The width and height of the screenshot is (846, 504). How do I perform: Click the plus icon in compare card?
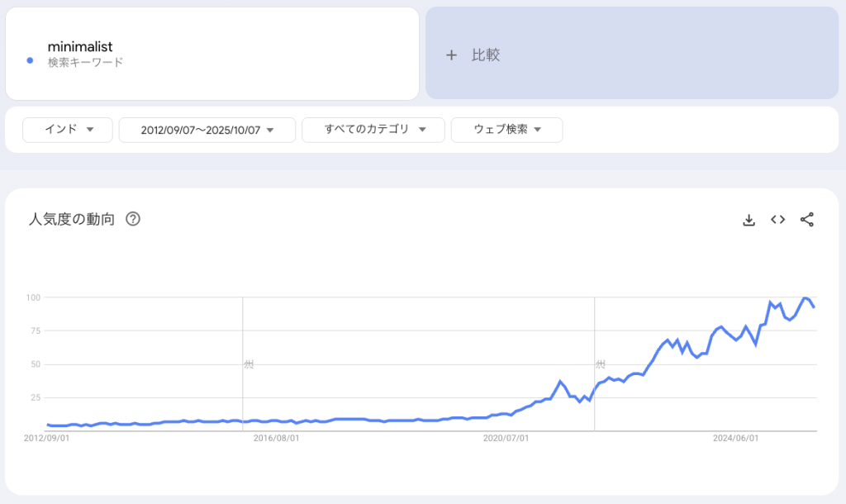click(x=451, y=55)
